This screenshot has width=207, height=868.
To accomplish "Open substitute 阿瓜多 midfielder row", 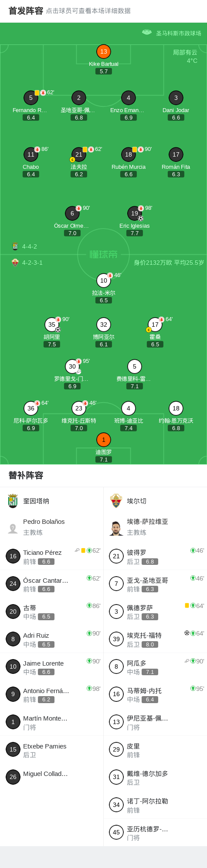I will (155, 666).
